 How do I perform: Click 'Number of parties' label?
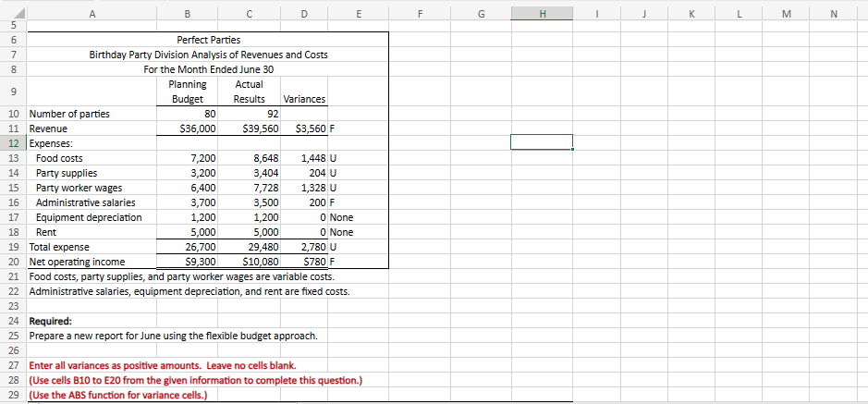click(69, 114)
